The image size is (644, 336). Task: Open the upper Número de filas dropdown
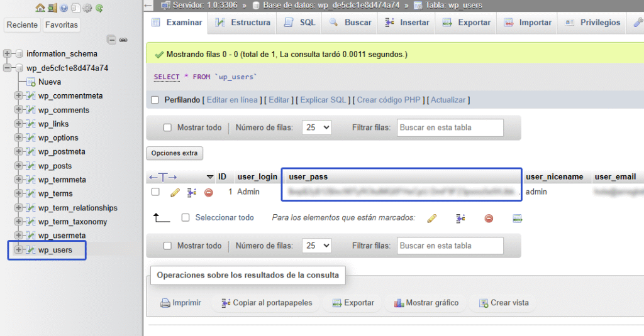click(317, 127)
